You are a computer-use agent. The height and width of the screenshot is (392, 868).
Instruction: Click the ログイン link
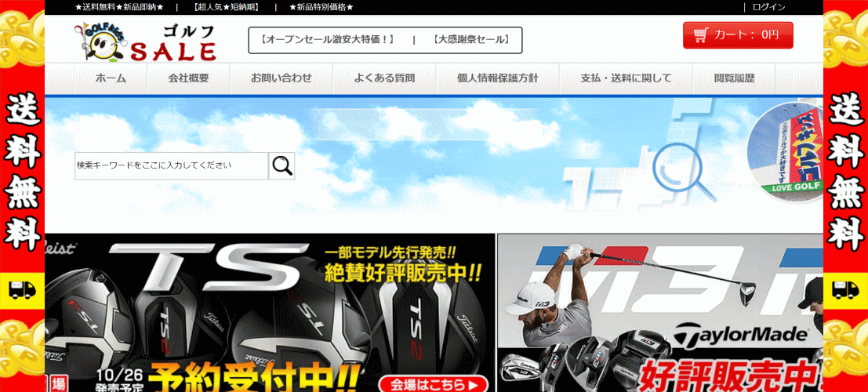tap(768, 7)
